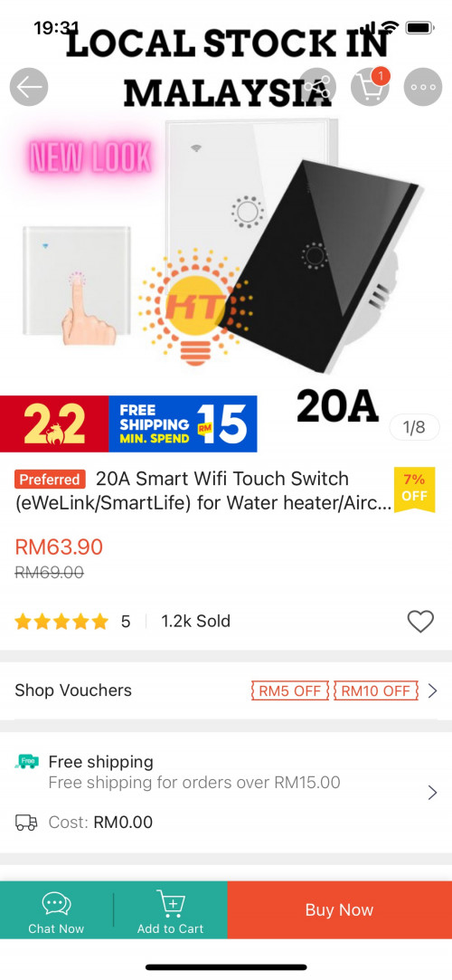Open the product title text
This screenshot has width=452, height=980.
(x=203, y=490)
